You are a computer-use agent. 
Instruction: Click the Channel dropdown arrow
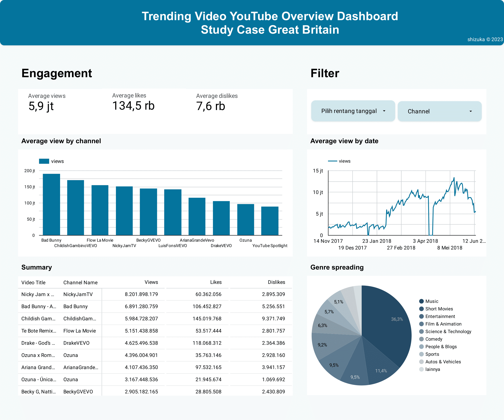click(x=470, y=111)
